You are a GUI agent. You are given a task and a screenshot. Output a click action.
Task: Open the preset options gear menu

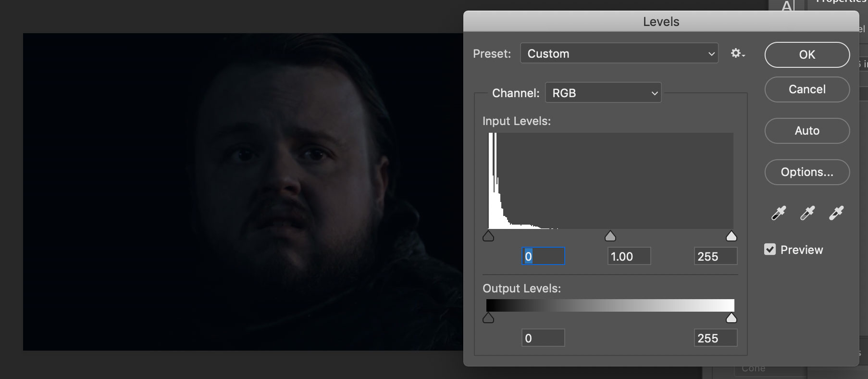click(738, 53)
